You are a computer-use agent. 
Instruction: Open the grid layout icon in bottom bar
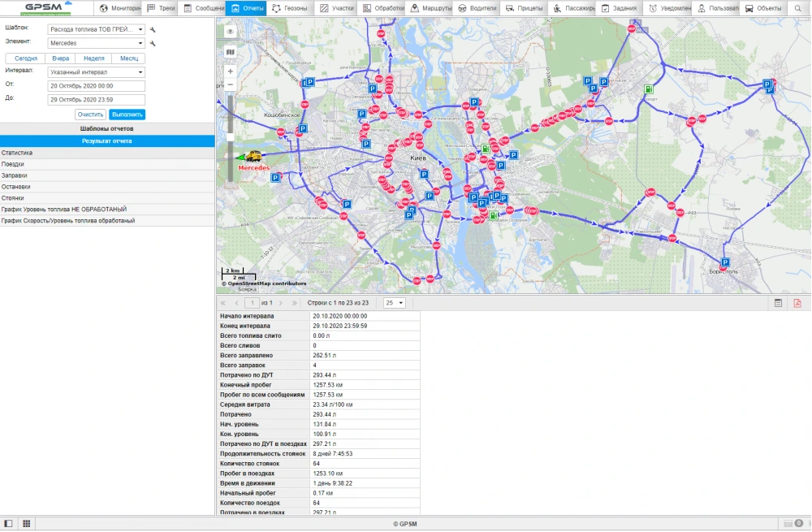pyautogui.click(x=26, y=524)
